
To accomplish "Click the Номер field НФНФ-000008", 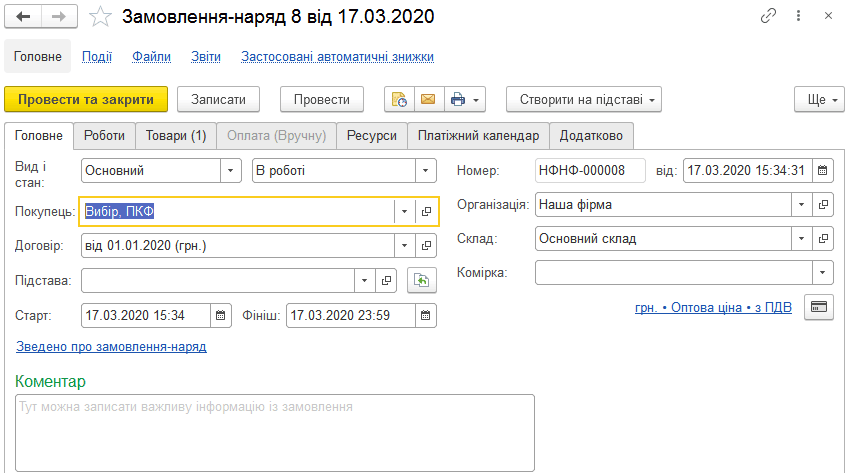I will tap(590, 170).
